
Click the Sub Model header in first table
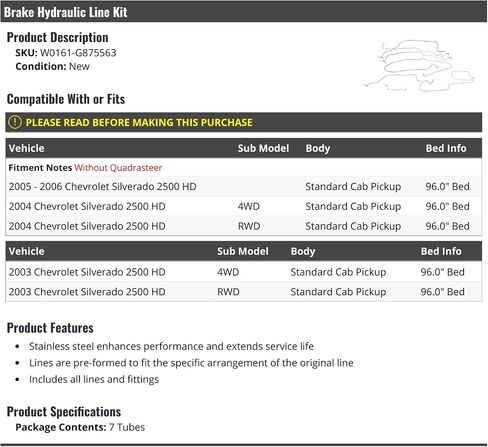click(x=263, y=148)
